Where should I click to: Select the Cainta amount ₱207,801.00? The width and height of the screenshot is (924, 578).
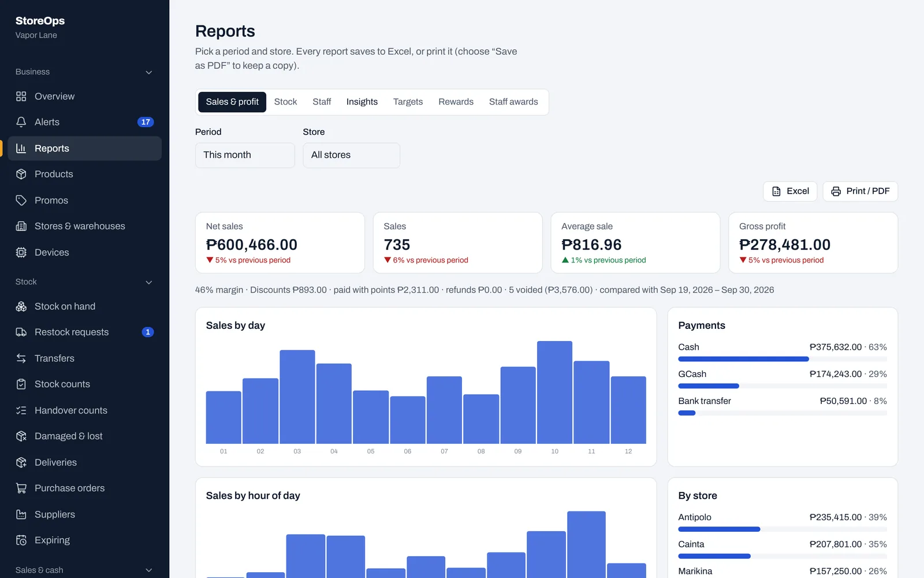tap(835, 544)
